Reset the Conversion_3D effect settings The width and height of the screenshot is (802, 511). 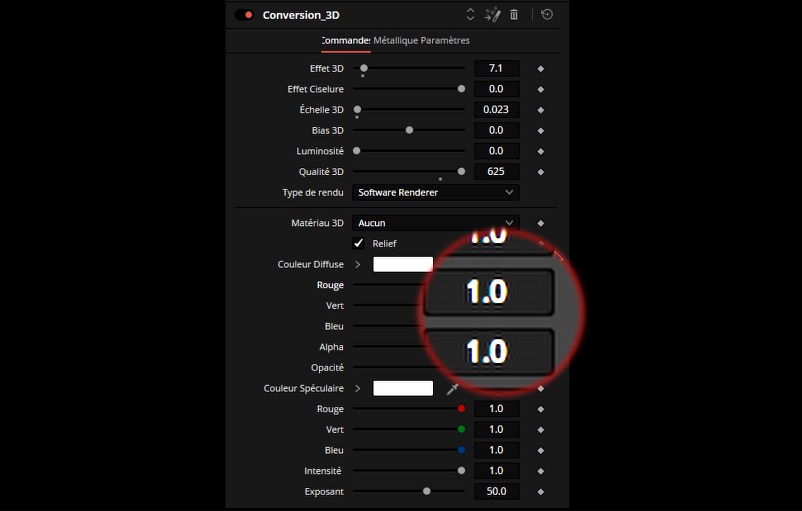pyautogui.click(x=546, y=15)
